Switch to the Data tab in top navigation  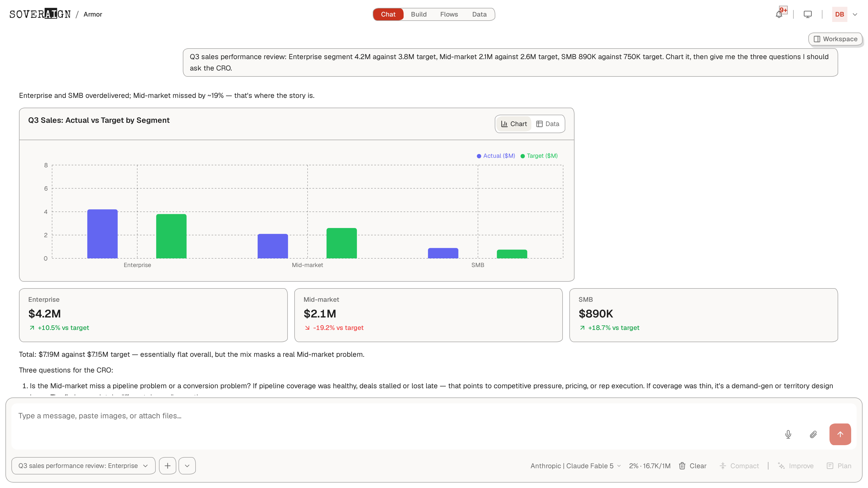[x=479, y=14]
